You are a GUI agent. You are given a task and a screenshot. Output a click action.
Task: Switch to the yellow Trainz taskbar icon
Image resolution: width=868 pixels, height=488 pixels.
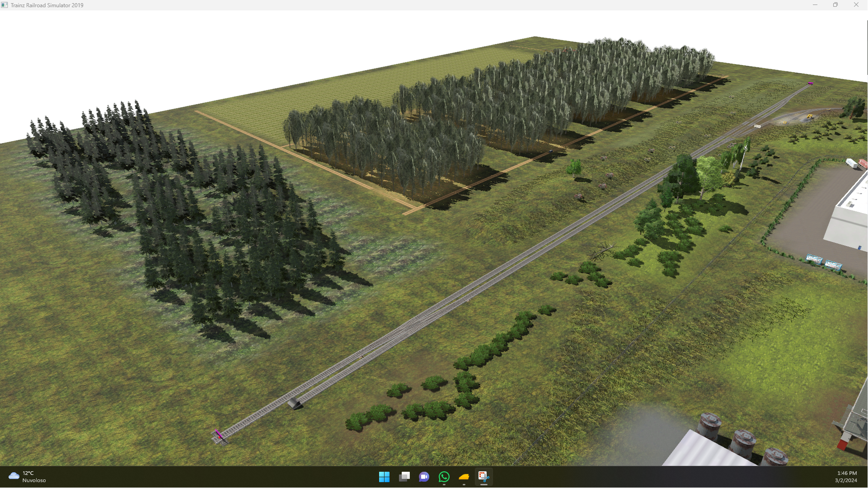(464, 477)
